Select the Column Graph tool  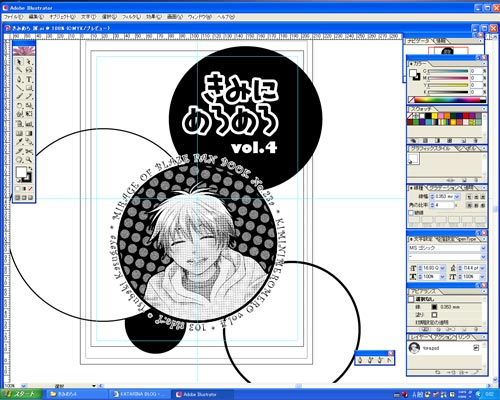tap(29, 124)
